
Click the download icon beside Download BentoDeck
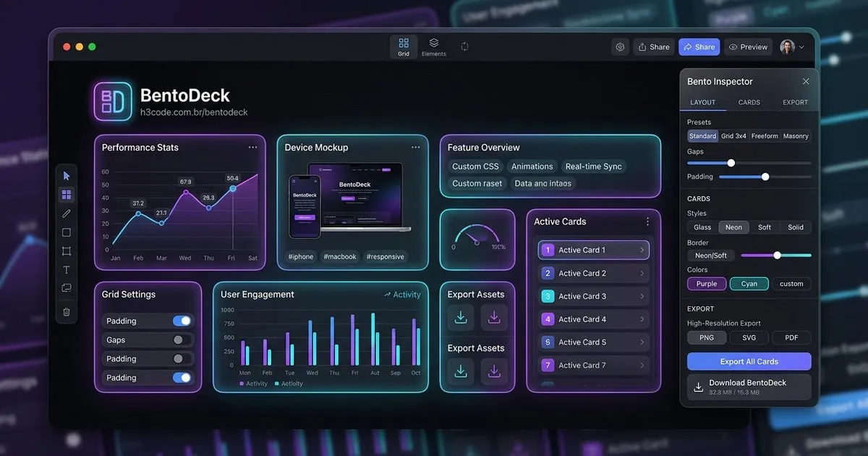click(x=698, y=387)
